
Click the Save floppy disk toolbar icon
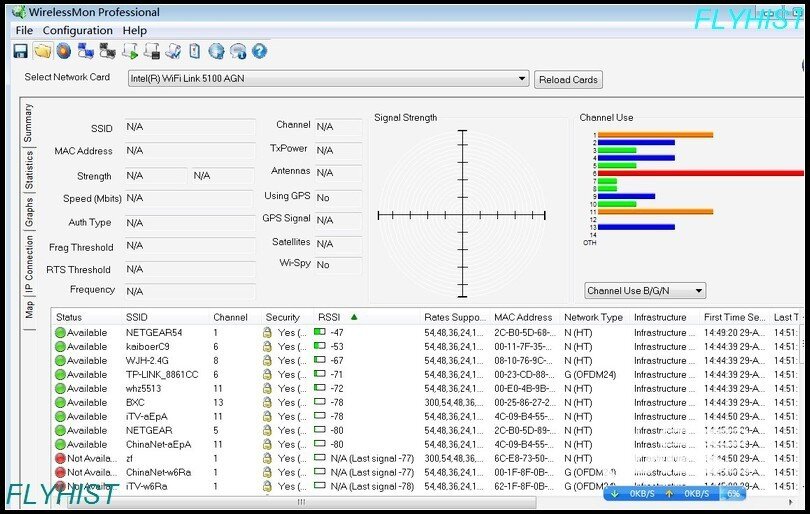[x=20, y=51]
